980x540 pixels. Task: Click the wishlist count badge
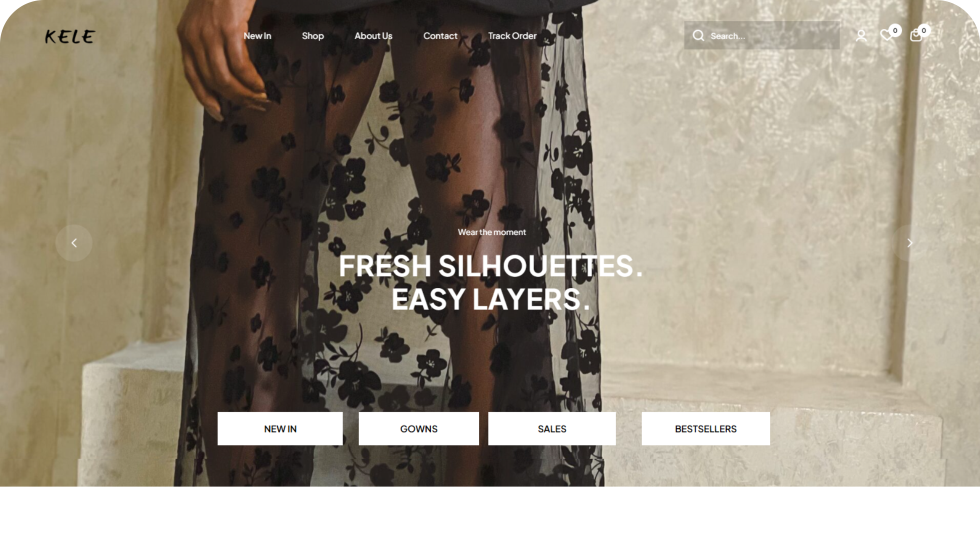pos(895,30)
